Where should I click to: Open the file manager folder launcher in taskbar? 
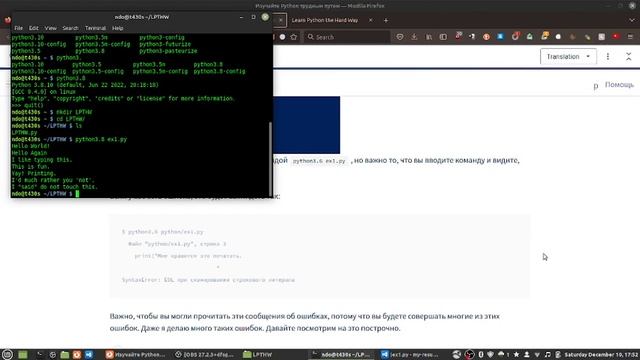[x=64, y=354]
